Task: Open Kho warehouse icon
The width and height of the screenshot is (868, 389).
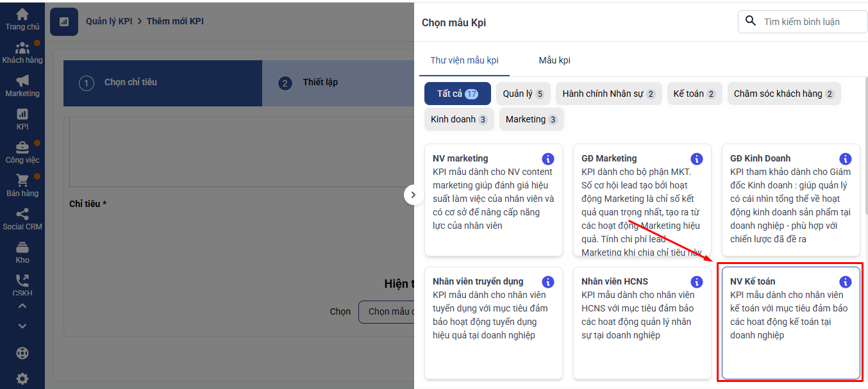Action: 22,248
